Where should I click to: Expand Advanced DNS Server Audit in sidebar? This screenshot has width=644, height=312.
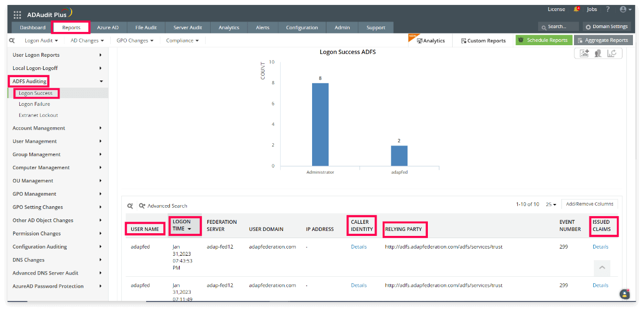click(x=57, y=273)
